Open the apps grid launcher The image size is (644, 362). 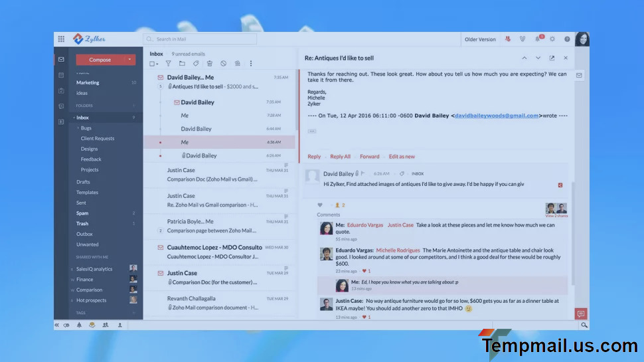point(61,39)
